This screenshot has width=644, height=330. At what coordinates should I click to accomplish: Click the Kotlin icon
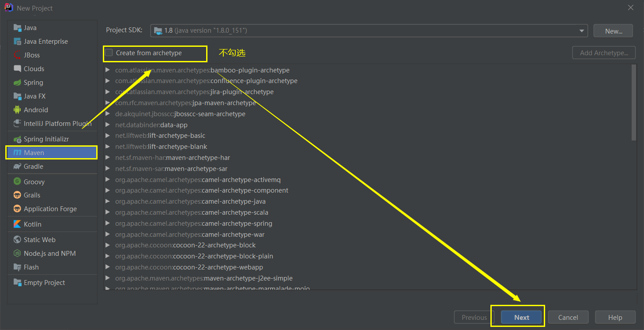17,224
